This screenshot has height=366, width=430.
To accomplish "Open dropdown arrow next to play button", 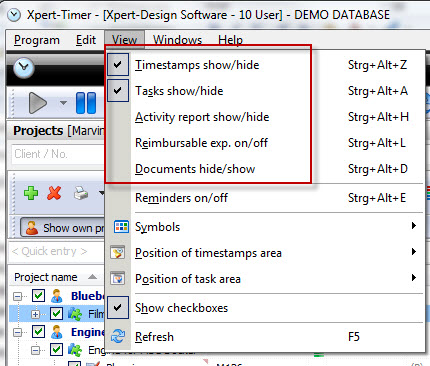I will (63, 103).
